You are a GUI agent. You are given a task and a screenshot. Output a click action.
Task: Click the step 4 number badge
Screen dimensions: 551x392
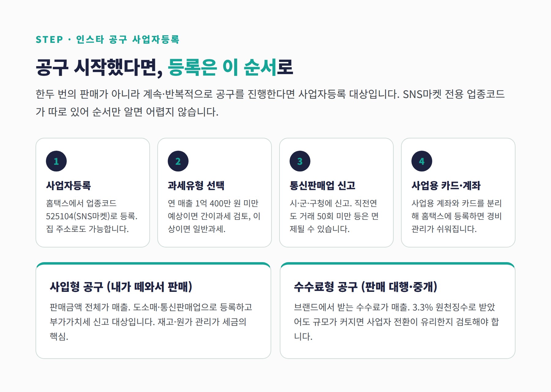click(x=422, y=161)
